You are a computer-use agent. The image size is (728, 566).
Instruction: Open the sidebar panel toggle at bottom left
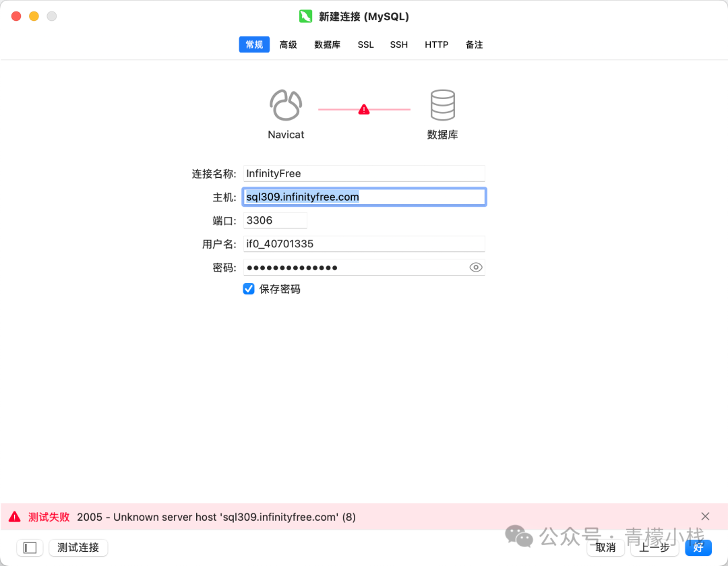[x=30, y=548]
